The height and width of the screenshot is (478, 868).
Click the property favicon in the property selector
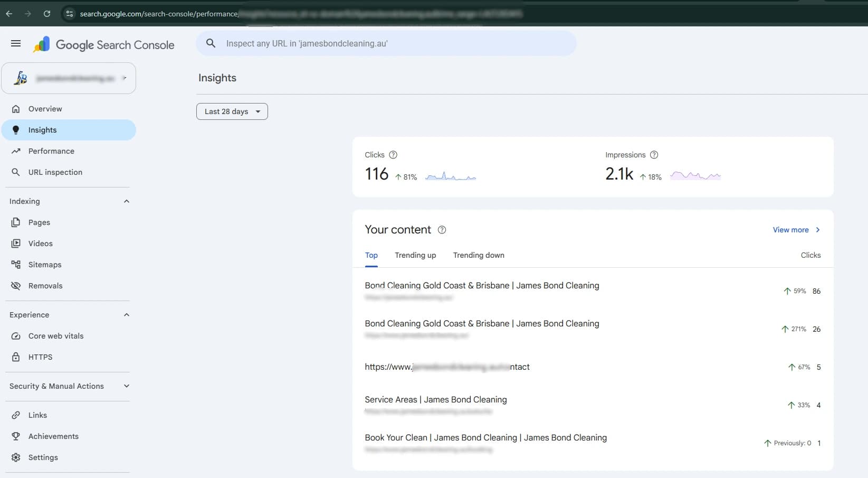pyautogui.click(x=21, y=78)
